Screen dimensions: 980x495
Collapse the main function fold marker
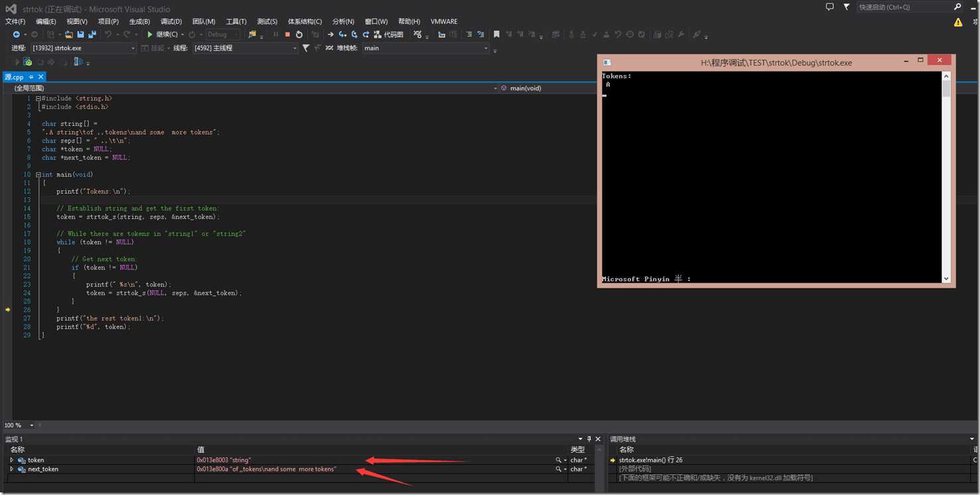coord(39,175)
